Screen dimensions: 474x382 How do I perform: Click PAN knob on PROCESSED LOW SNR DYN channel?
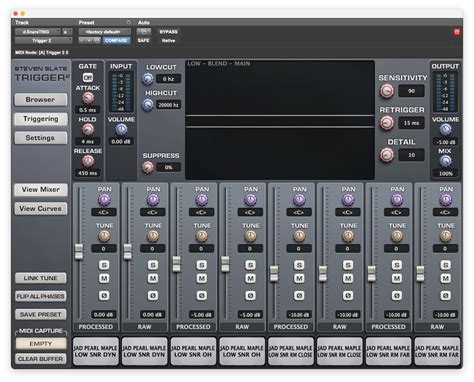(104, 200)
